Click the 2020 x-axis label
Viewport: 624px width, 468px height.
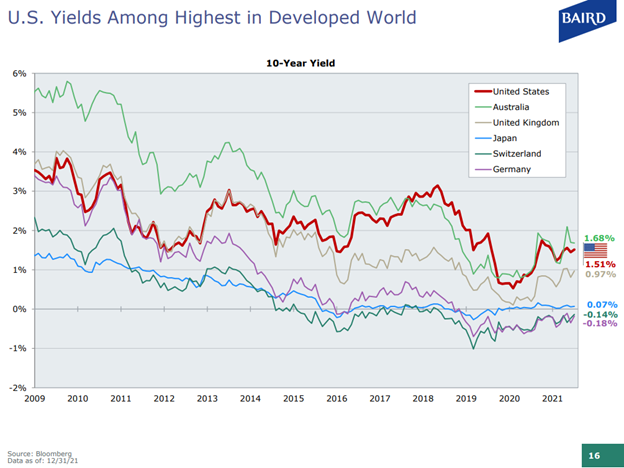(x=509, y=398)
